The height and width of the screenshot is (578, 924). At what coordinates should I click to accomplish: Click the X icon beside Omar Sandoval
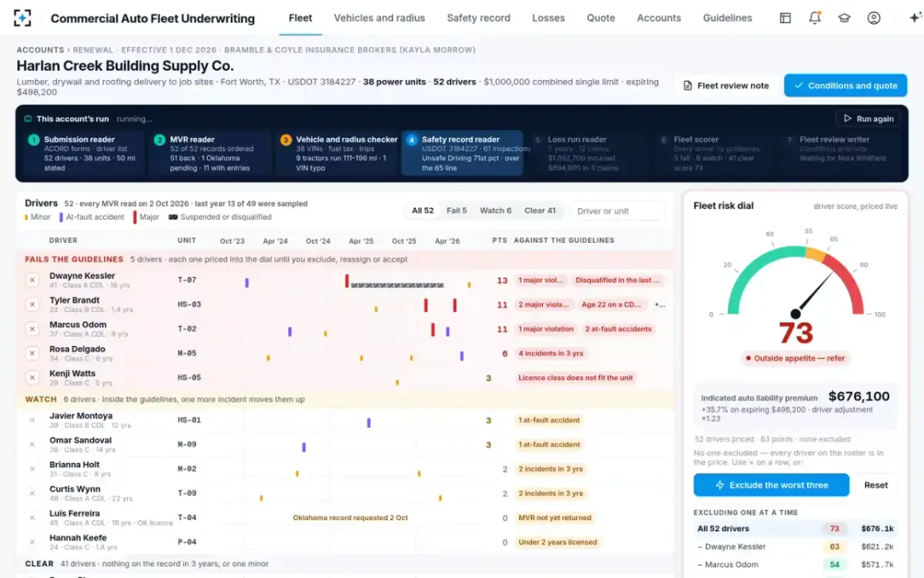coord(32,445)
